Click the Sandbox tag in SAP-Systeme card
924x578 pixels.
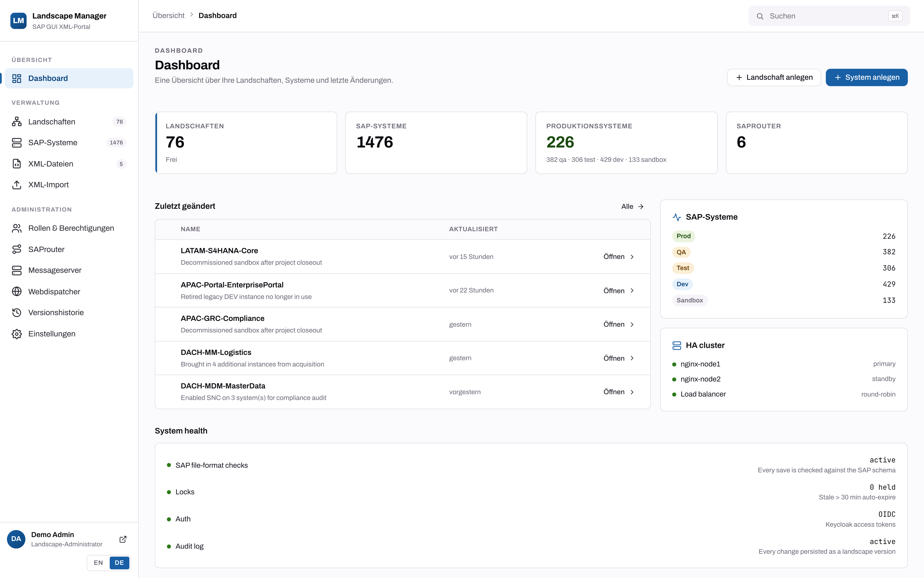(x=690, y=301)
